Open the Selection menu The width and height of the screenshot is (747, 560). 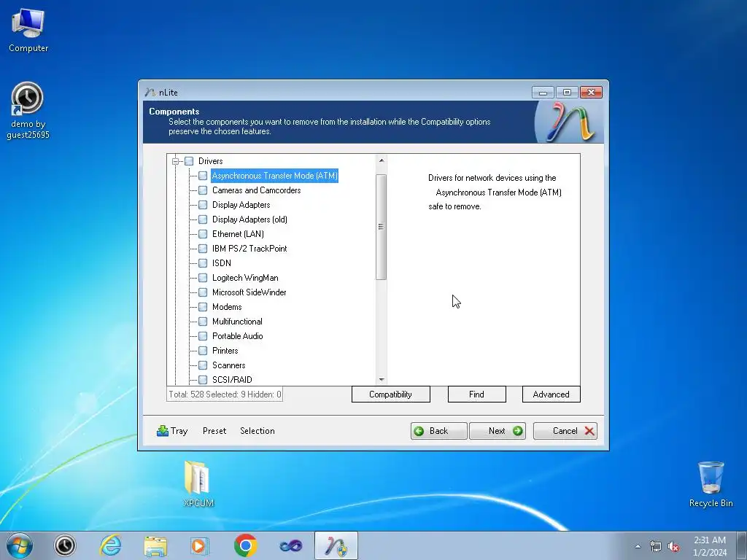click(258, 431)
